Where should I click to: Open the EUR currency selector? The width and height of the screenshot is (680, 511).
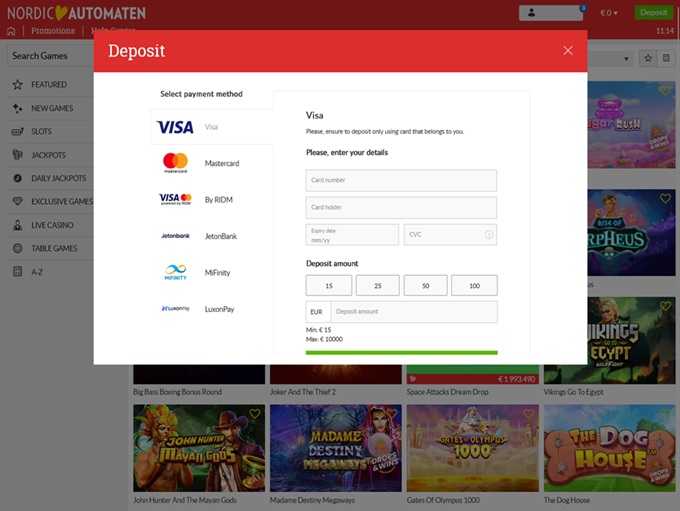click(316, 312)
